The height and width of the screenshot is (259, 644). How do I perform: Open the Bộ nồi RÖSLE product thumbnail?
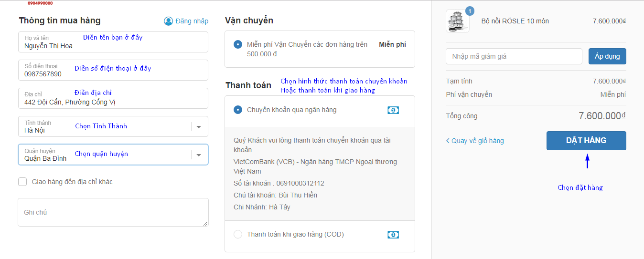point(458,21)
